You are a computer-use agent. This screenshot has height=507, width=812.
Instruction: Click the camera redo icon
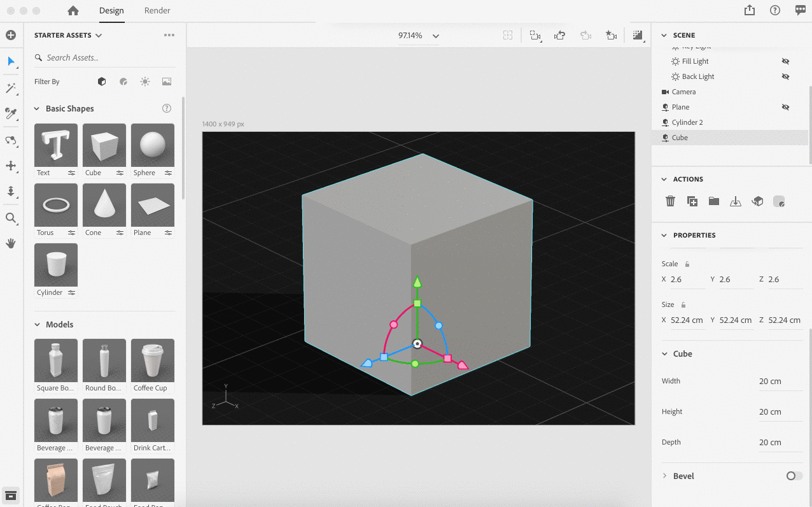pos(585,36)
